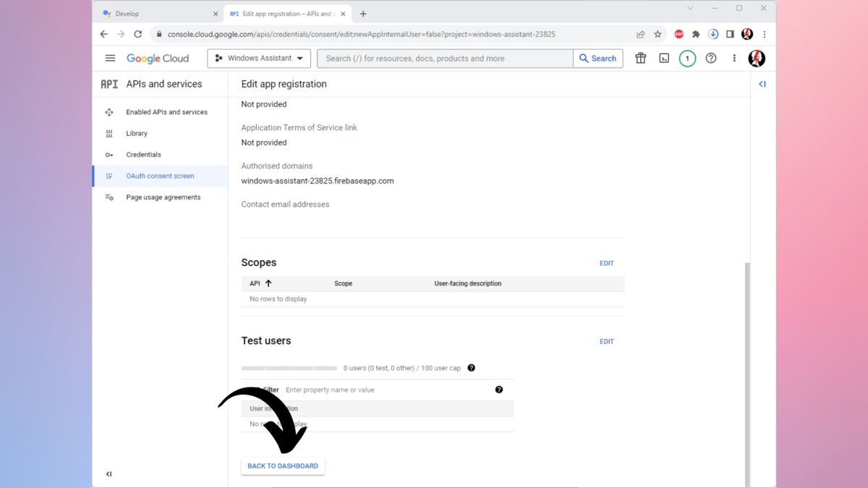Click Back to Dashboard button
This screenshot has width=868, height=488.
tap(283, 466)
